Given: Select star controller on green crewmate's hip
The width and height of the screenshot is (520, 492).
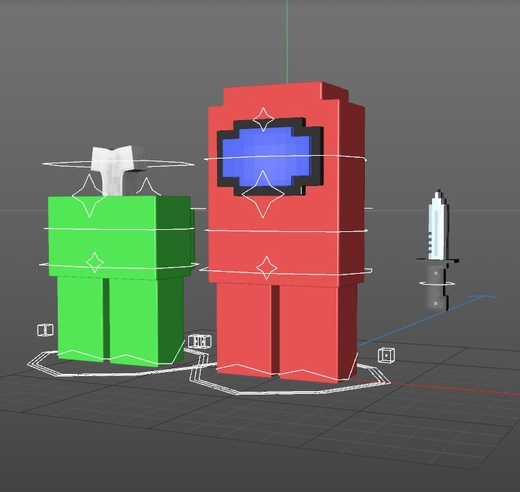Looking at the screenshot, I should pyautogui.click(x=94, y=263).
